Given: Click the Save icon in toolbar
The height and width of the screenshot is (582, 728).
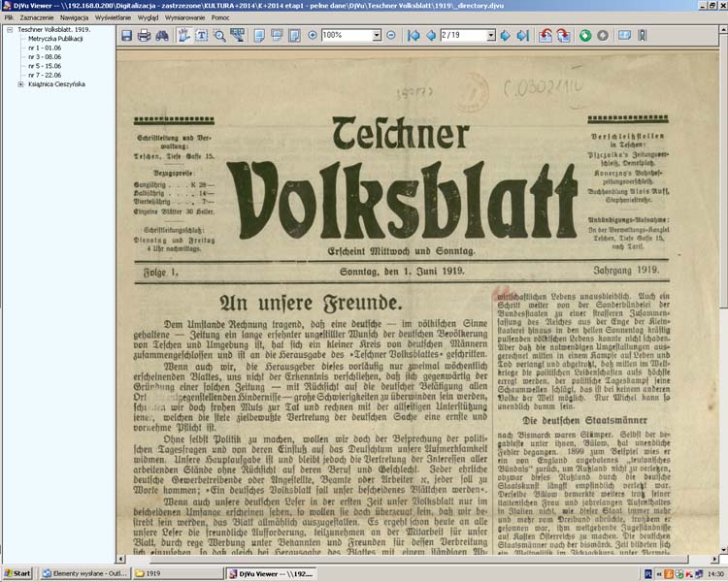Looking at the screenshot, I should [127, 35].
